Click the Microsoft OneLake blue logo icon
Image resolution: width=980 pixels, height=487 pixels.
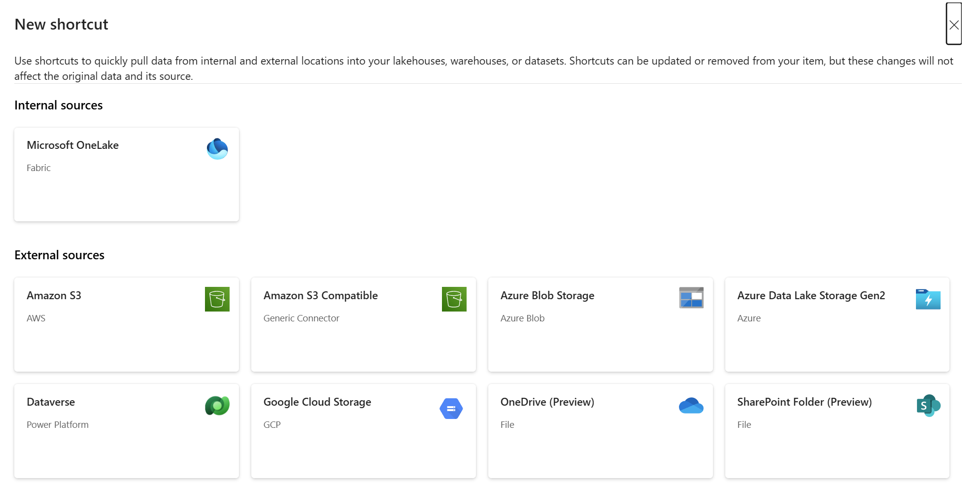coord(217,149)
